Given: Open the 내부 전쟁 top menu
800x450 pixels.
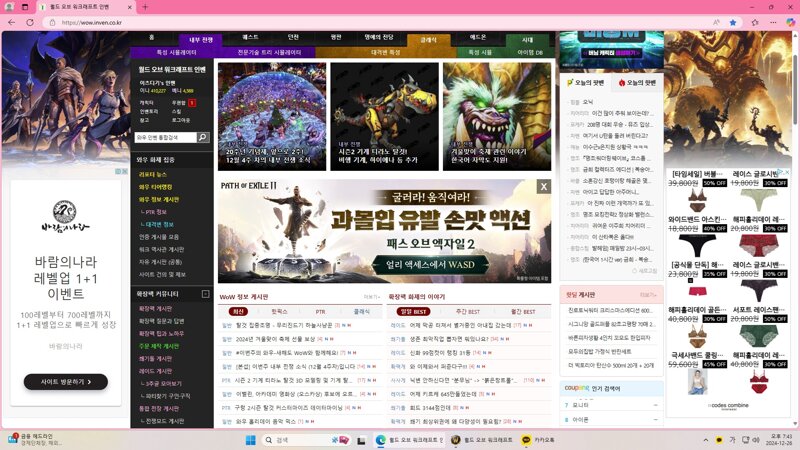Looking at the screenshot, I should pyautogui.click(x=201, y=40).
